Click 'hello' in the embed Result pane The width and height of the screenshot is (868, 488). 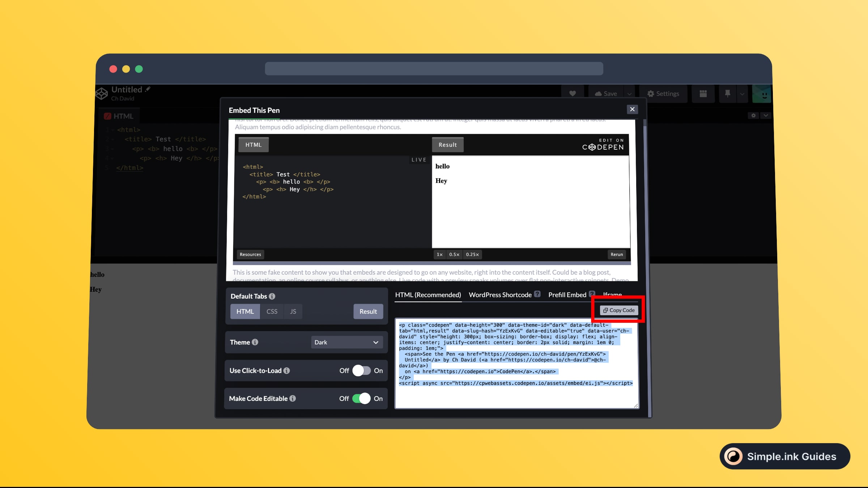tap(442, 166)
